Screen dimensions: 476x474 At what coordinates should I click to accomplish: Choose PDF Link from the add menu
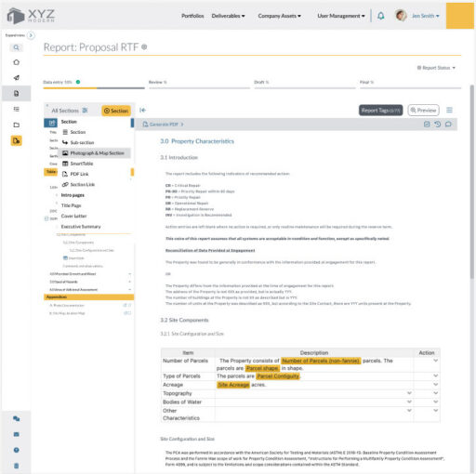pos(75,174)
